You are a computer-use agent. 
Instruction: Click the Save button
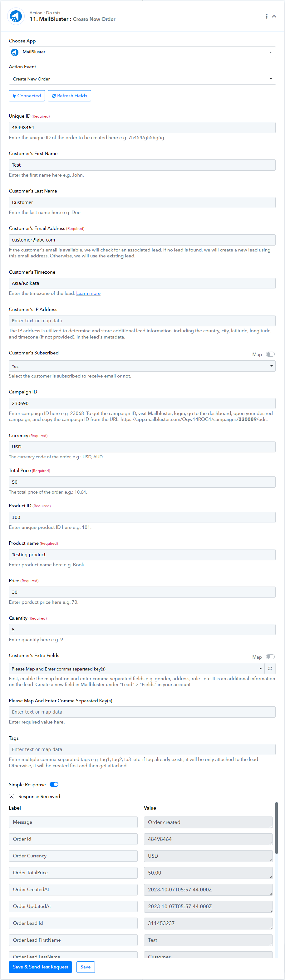[x=86, y=967]
